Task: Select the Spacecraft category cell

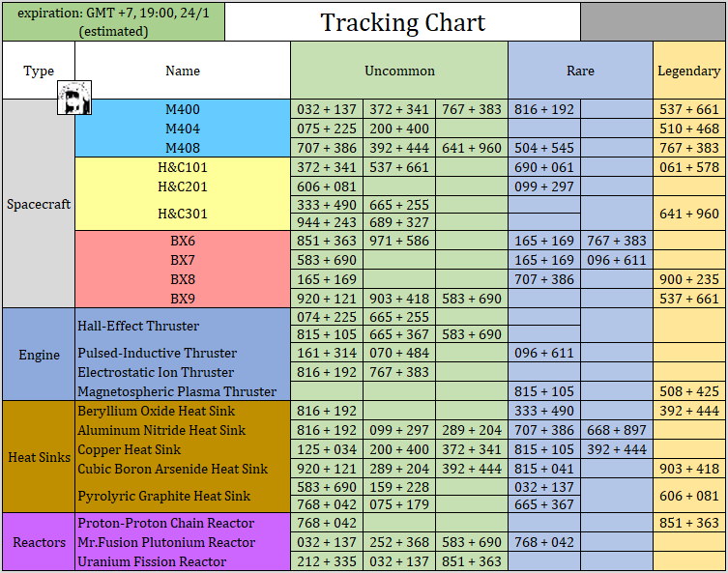Action: point(39,204)
